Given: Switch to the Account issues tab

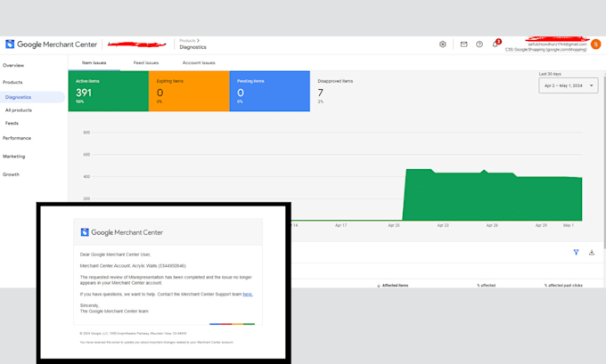Looking at the screenshot, I should click(199, 62).
